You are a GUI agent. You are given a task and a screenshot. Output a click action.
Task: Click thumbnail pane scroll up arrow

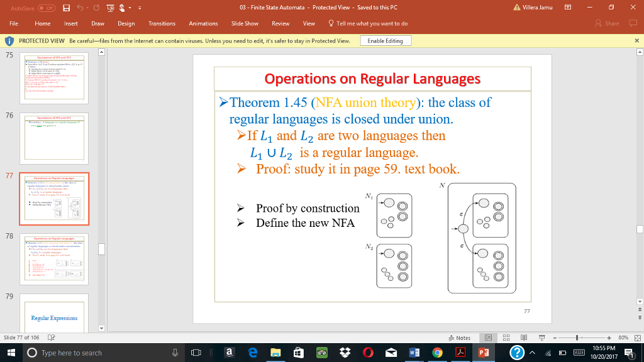101,52
